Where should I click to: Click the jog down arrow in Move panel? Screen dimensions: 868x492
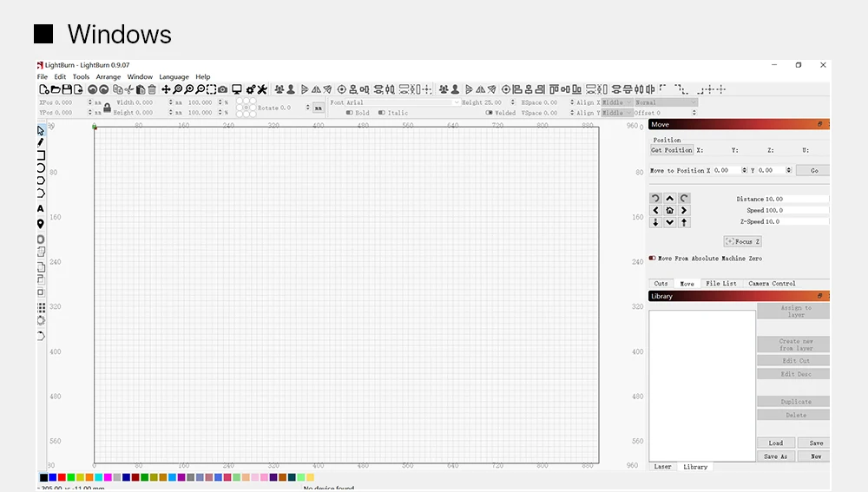[670, 222]
